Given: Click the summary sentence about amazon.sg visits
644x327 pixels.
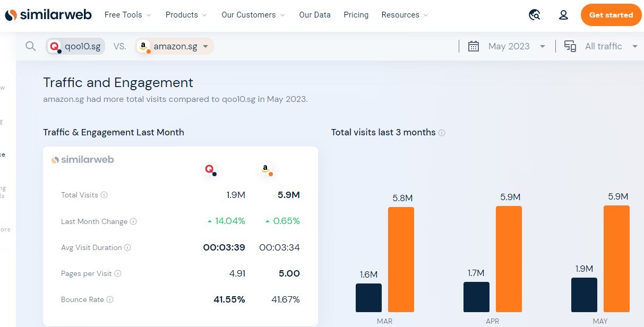Looking at the screenshot, I should [175, 99].
